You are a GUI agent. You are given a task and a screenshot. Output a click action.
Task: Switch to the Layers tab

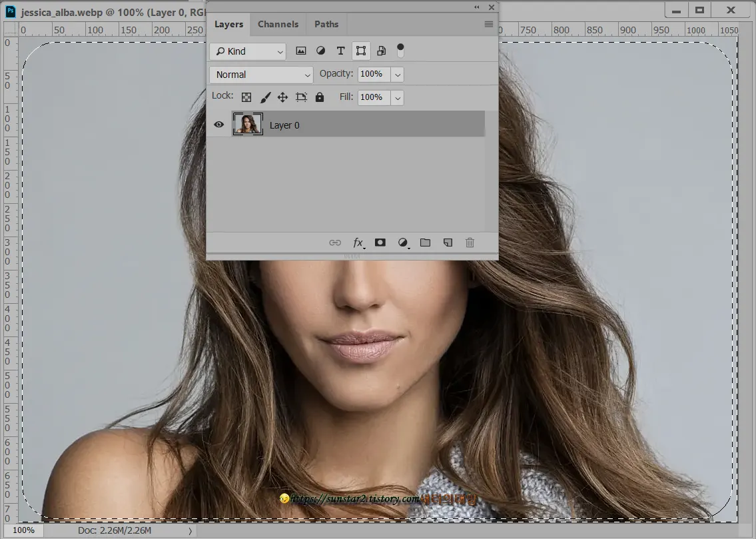[228, 24]
